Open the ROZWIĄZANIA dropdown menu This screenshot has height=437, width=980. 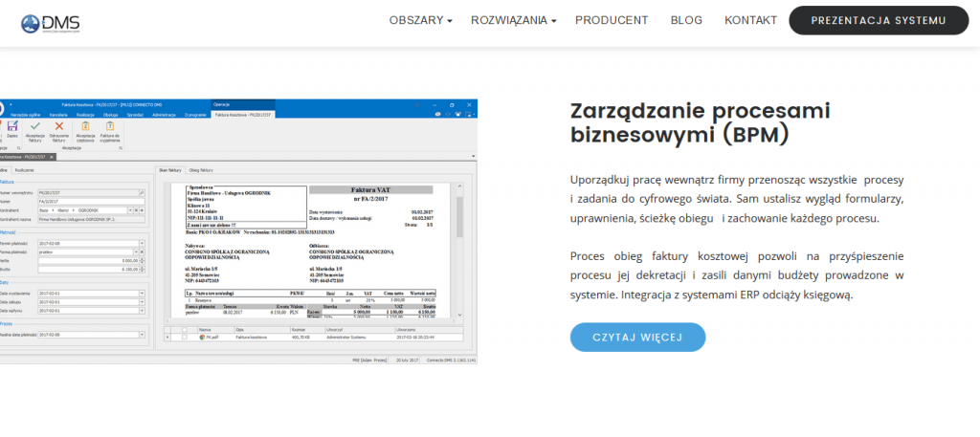pyautogui.click(x=513, y=20)
